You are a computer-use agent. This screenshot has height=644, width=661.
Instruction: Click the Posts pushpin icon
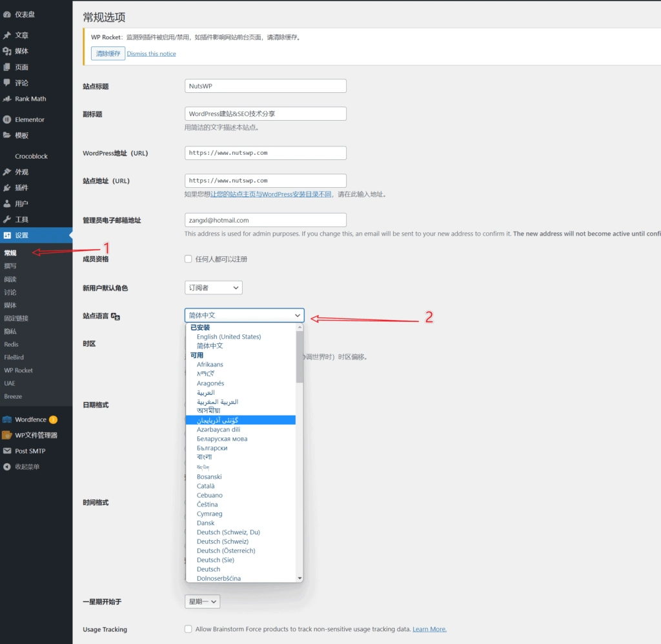pyautogui.click(x=7, y=35)
